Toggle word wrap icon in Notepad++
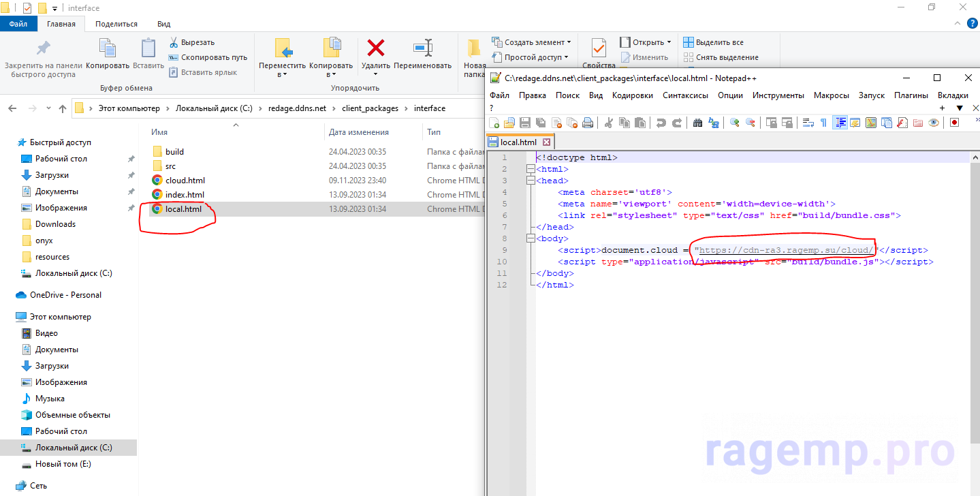This screenshot has height=496, width=980. pos(808,123)
